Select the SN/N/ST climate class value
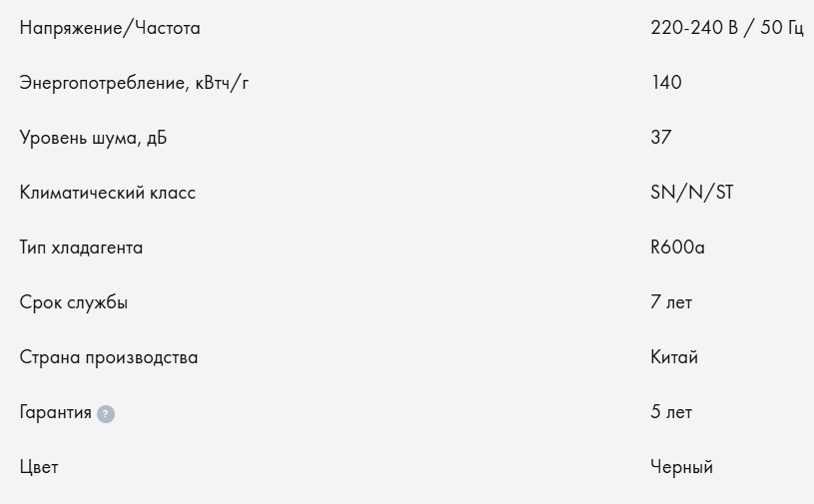This screenshot has height=504, width=814. 691,193
